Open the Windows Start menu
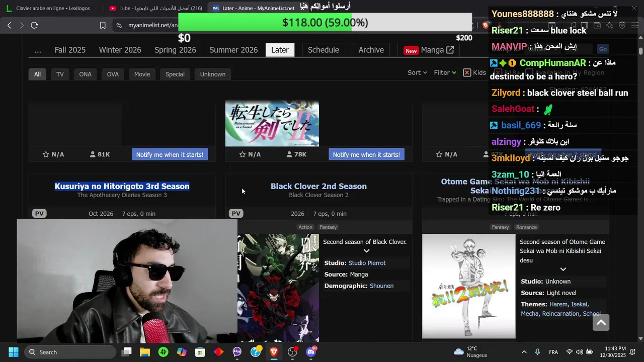The height and width of the screenshot is (362, 644). (14, 352)
